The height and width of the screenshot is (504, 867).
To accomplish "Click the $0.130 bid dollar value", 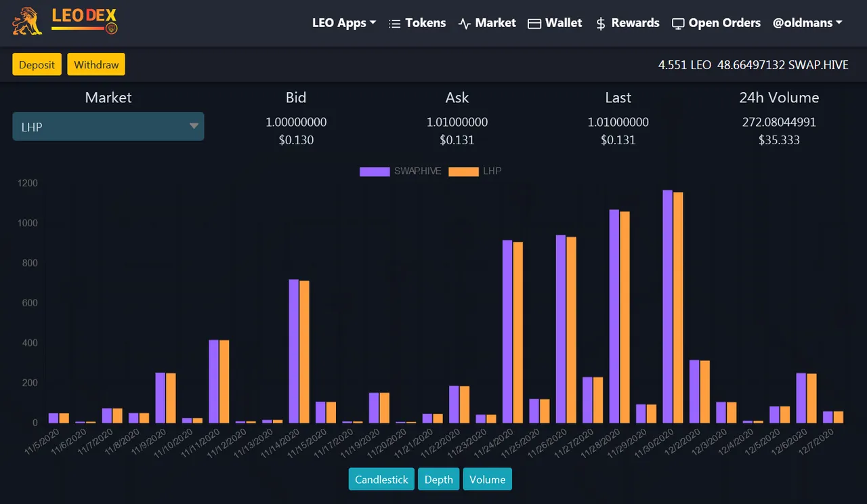I will click(296, 140).
